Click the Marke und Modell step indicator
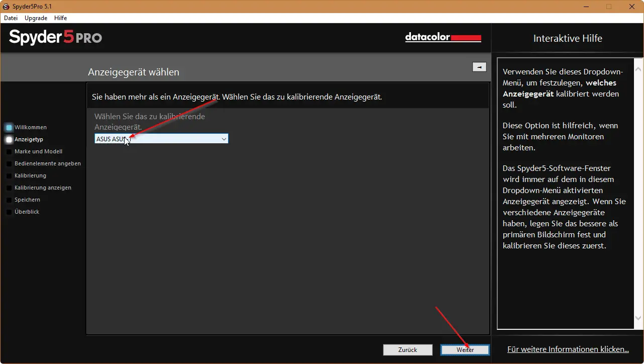The image size is (644, 364). pyautogui.click(x=9, y=152)
